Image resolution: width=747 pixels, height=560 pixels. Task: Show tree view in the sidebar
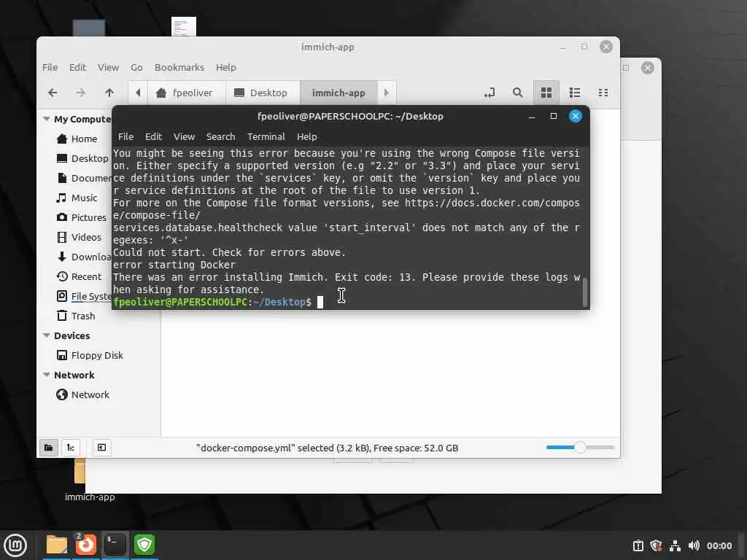point(71,448)
